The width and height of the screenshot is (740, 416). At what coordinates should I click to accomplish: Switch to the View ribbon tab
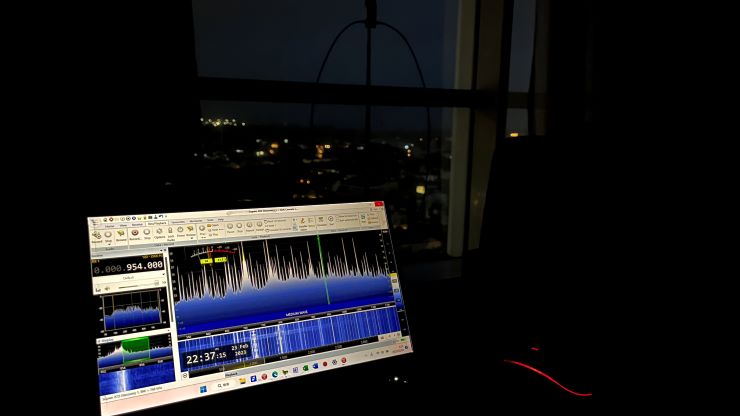click(x=123, y=225)
